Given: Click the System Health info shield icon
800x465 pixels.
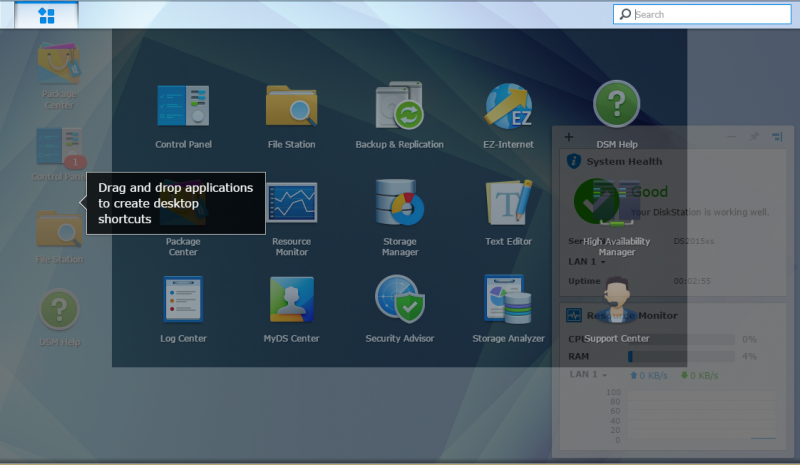Looking at the screenshot, I should (574, 161).
